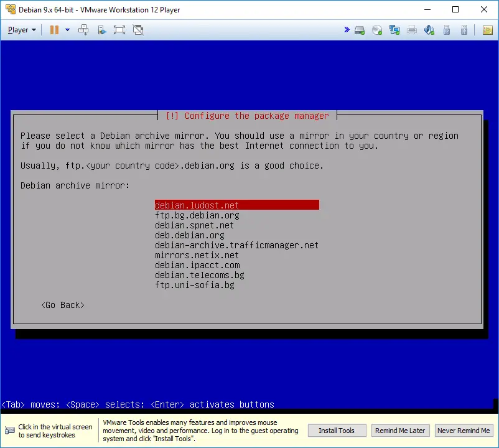
Task: Enter full screen mode
Action: 119,30
